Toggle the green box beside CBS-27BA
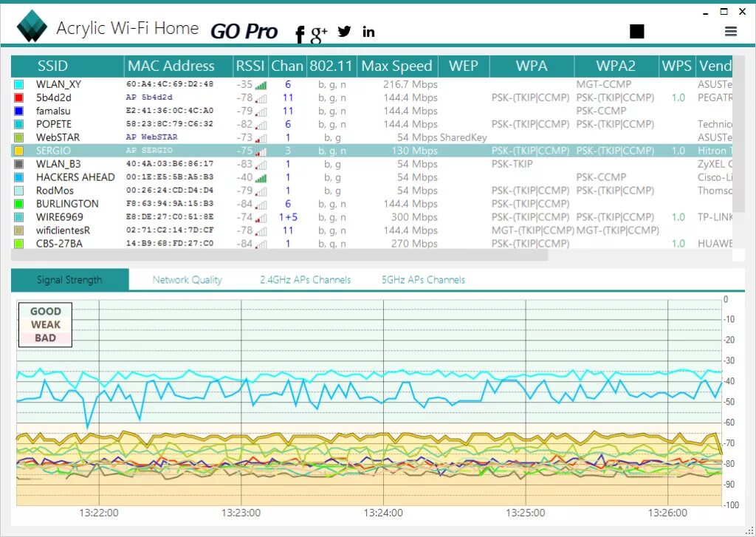 click(18, 244)
